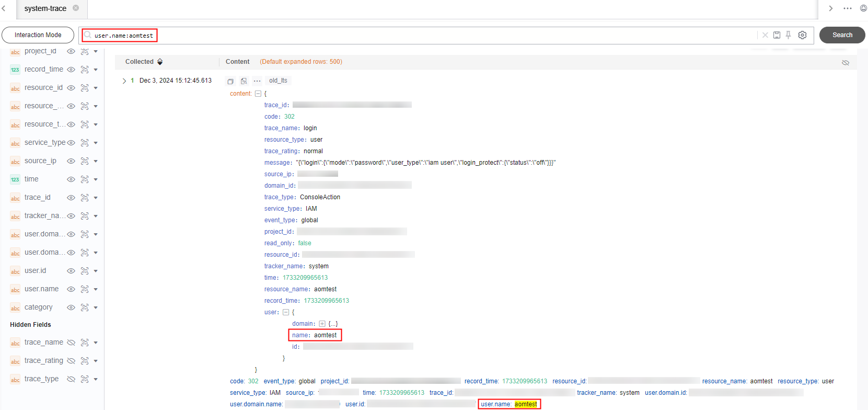Move to next tabs with right arrow
This screenshot has width=868, height=410.
(831, 8)
